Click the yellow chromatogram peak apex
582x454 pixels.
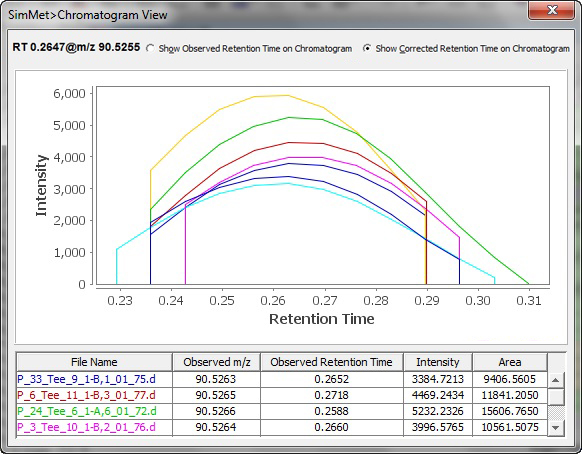pos(288,95)
